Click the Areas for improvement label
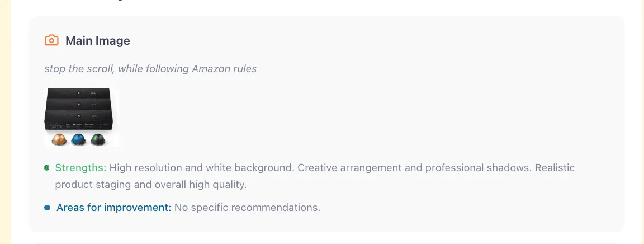Viewport: 644px width, 244px height. pyautogui.click(x=113, y=208)
